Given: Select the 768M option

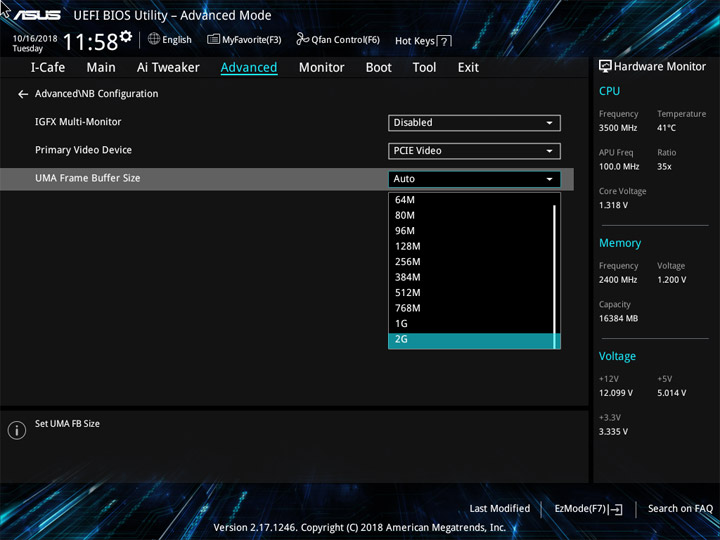Looking at the screenshot, I should click(x=471, y=308).
